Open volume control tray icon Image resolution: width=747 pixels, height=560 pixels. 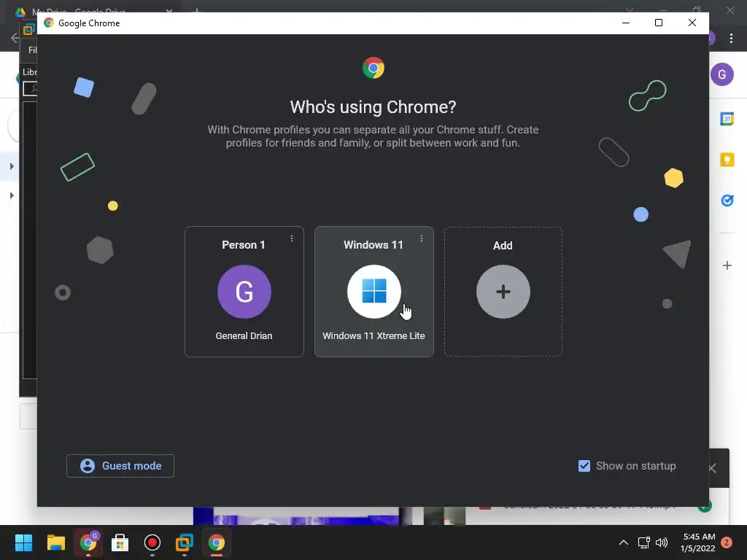662,542
